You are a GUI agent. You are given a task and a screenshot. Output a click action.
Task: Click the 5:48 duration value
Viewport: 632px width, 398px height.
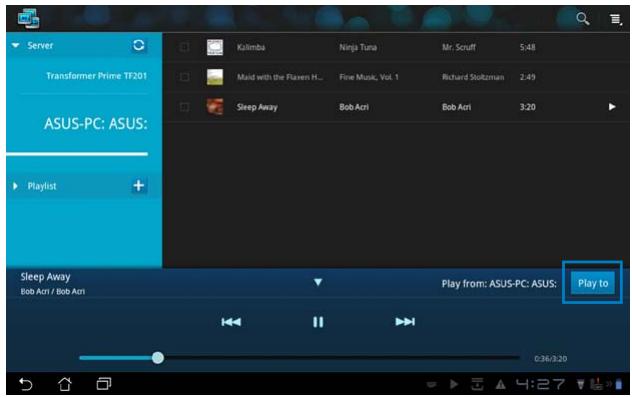pyautogui.click(x=528, y=47)
